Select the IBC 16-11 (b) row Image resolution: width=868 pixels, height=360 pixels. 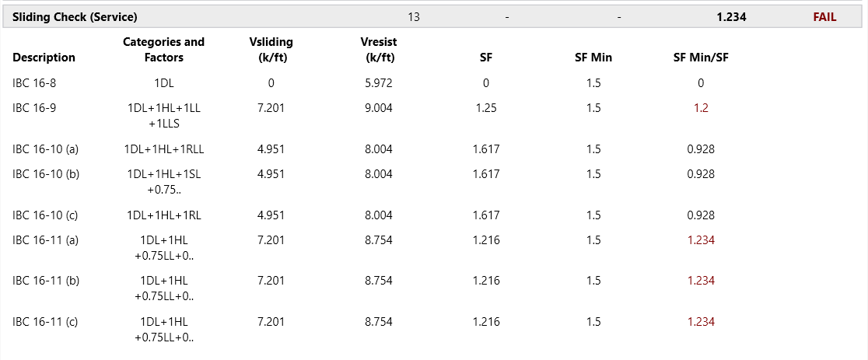tap(46, 281)
